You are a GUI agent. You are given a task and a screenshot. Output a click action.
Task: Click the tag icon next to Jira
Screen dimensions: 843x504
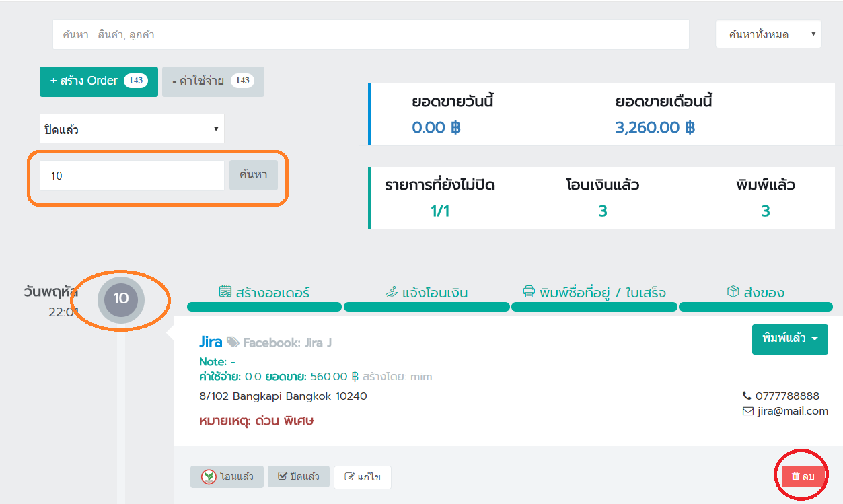tap(233, 343)
